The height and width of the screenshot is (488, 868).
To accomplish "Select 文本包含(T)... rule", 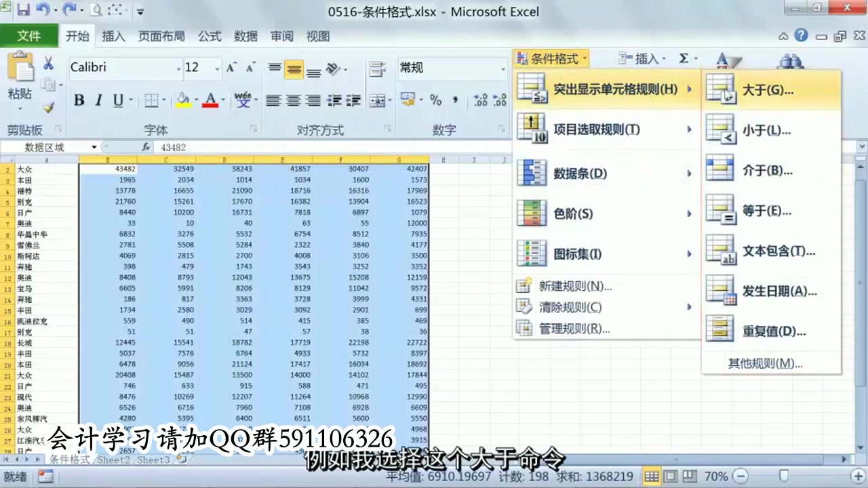I will [772, 251].
